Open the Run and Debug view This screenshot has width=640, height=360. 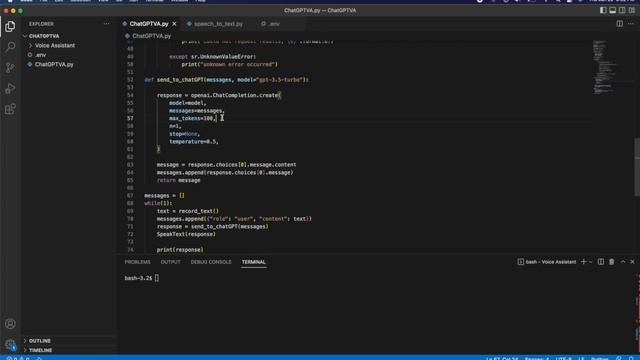tap(10, 88)
